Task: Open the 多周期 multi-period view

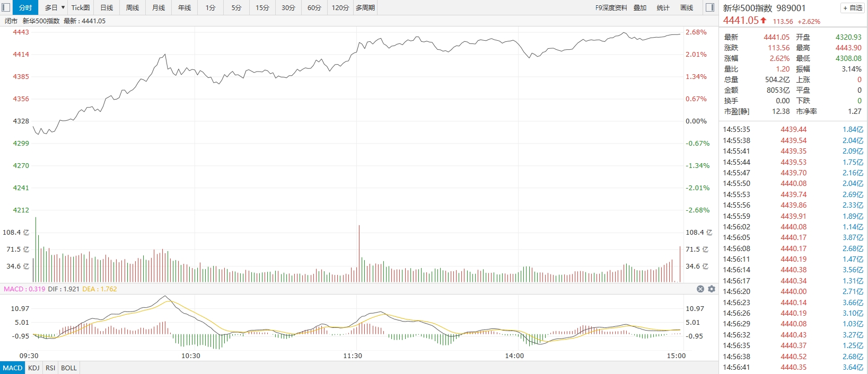Action: (x=365, y=7)
